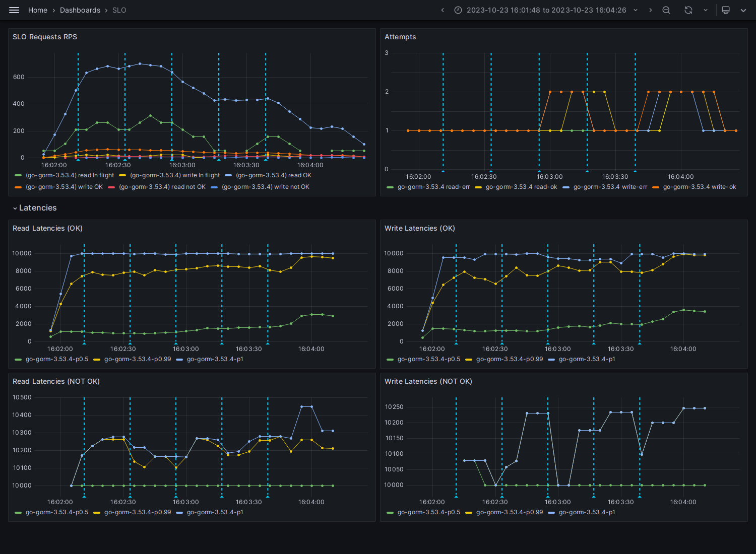Screen dimensions: 756x554
Task: Open Dashboards breadcrumb
Action: (x=80, y=10)
